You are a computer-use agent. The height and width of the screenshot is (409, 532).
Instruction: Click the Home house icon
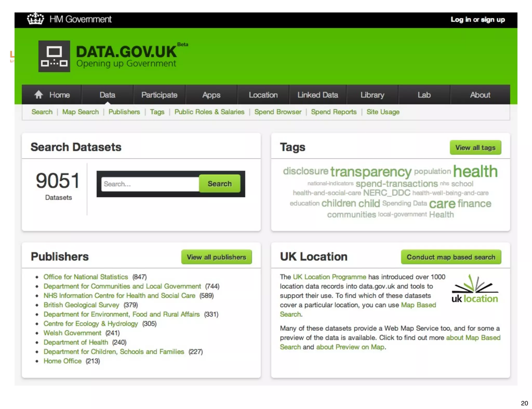click(39, 95)
